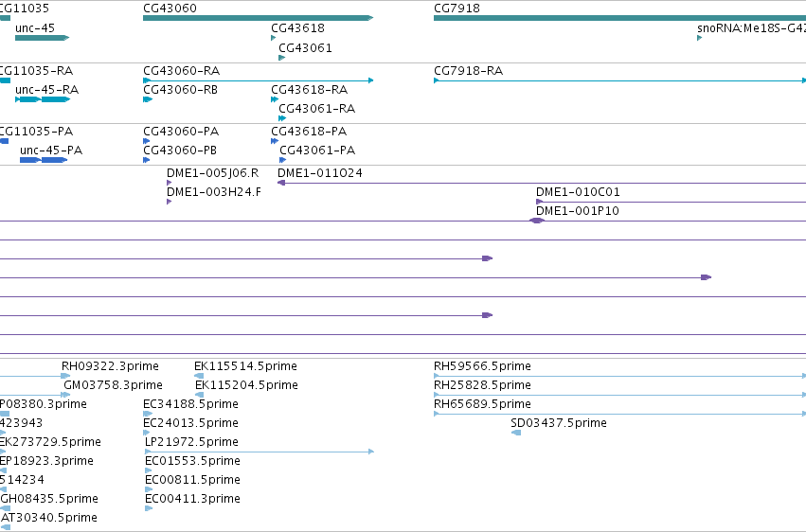Viewport: 806px width, 532px height.
Task: Select the CG43618-RA transcript label
Action: pos(310,90)
